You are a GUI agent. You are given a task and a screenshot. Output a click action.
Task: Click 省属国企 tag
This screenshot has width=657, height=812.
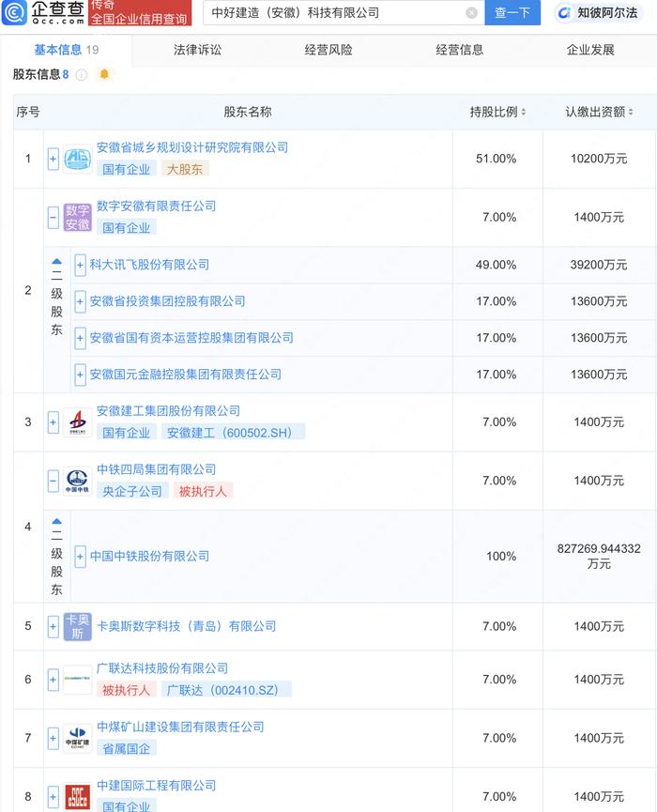pyautogui.click(x=127, y=749)
